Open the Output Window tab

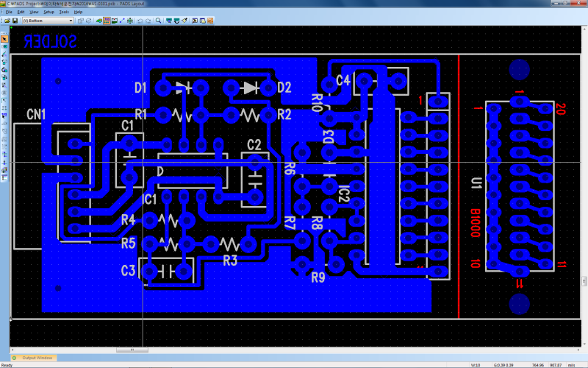click(34, 358)
